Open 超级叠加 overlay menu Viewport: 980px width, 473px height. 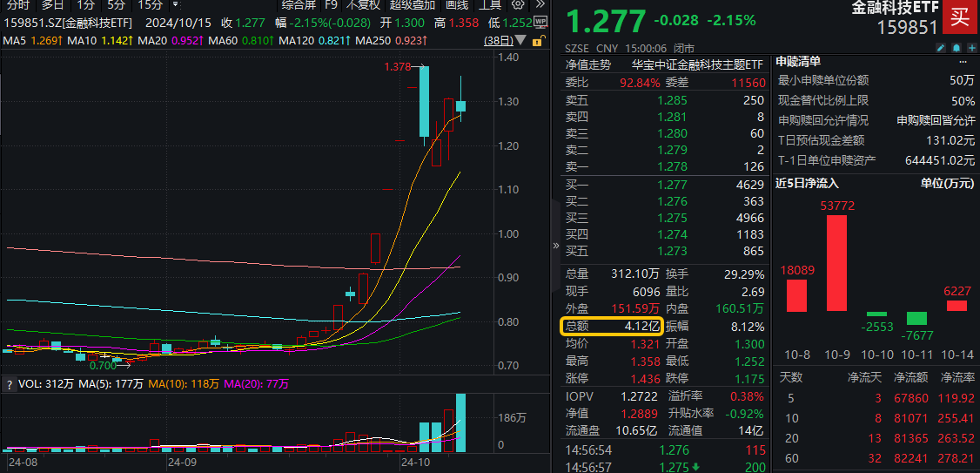412,5
